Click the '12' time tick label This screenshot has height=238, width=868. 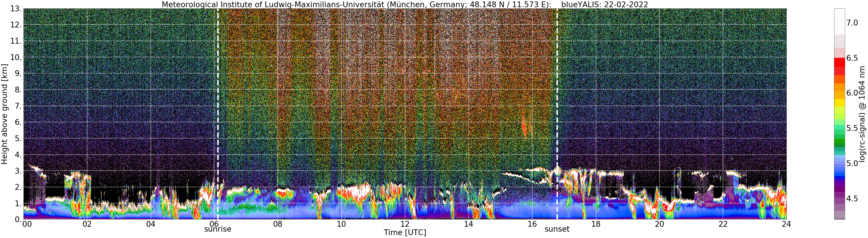point(405,224)
